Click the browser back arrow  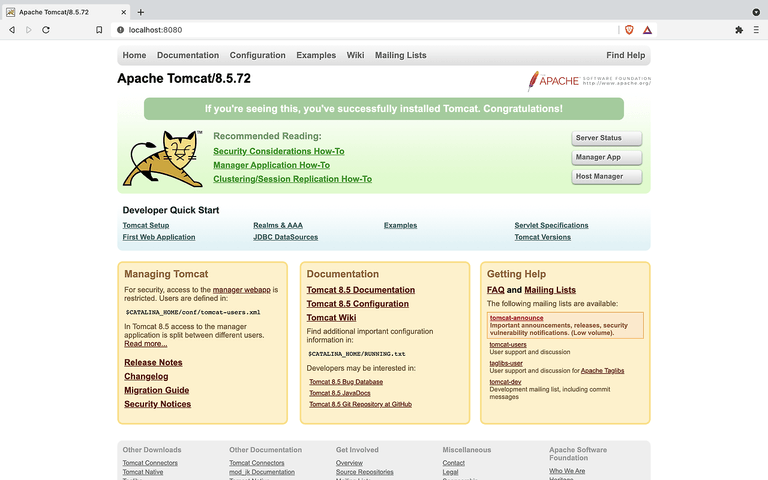(12, 30)
